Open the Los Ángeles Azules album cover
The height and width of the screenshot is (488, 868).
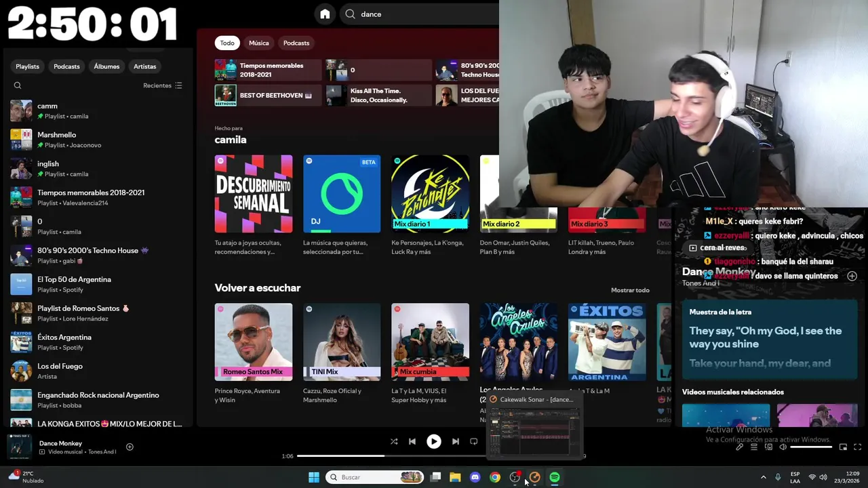tap(519, 342)
